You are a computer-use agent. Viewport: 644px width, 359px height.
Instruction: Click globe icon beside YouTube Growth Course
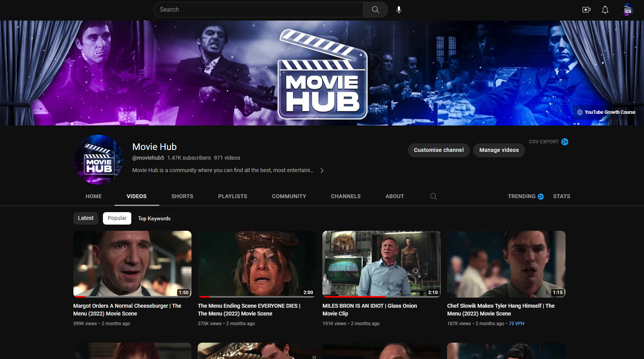pos(580,112)
